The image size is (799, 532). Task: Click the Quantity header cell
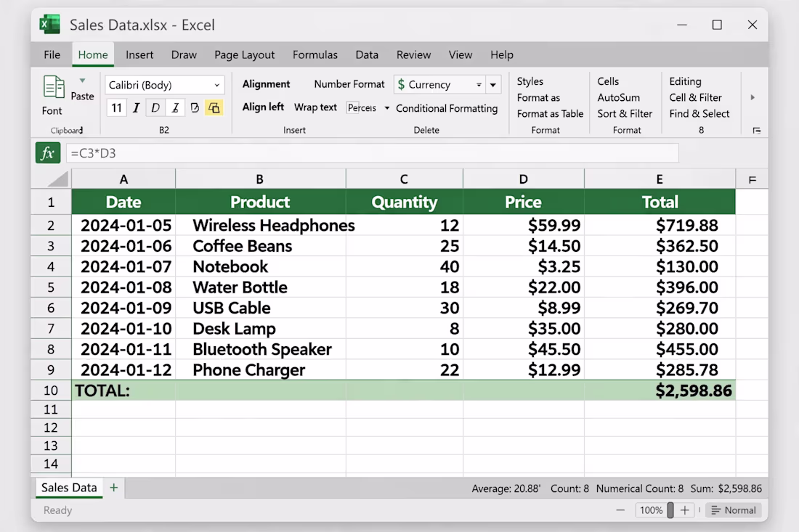point(404,202)
